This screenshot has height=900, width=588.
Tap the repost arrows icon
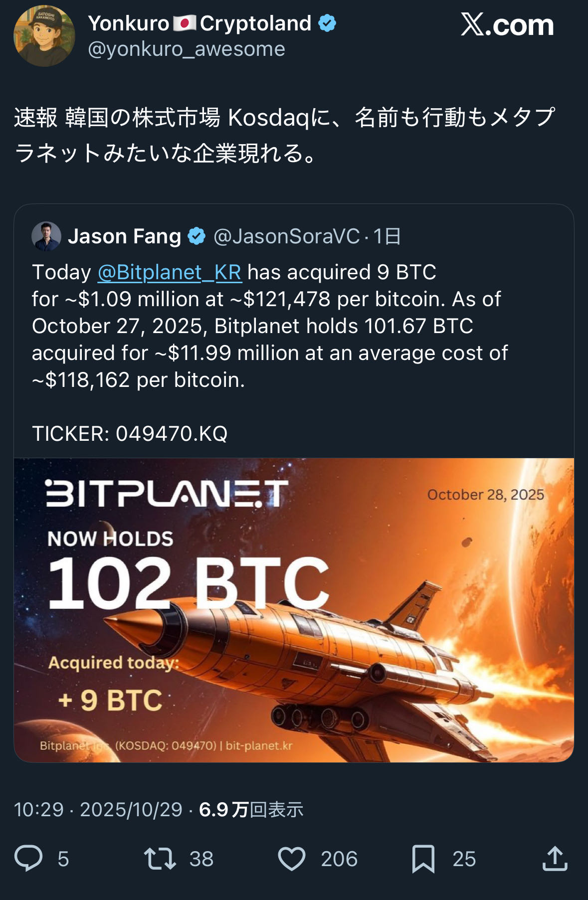tap(160, 858)
